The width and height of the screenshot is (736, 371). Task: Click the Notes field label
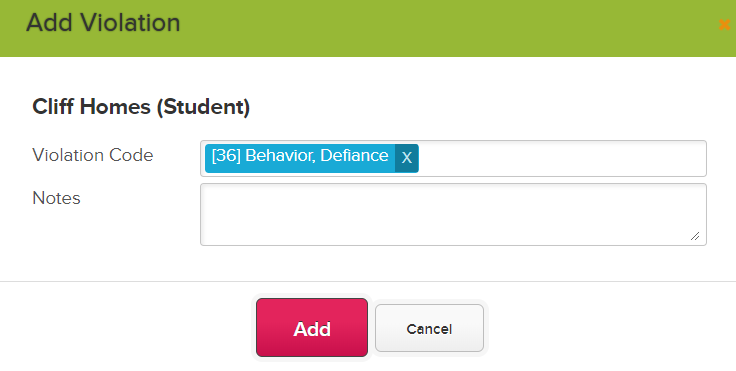56,198
